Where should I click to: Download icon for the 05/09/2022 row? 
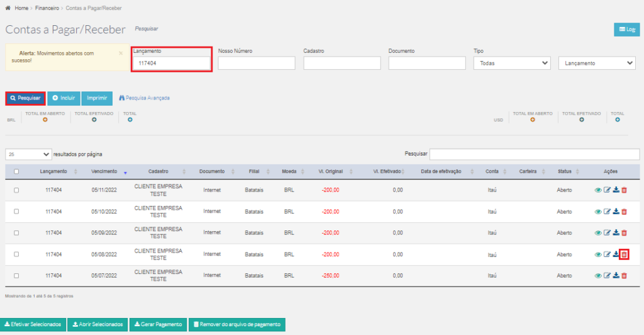click(x=616, y=232)
